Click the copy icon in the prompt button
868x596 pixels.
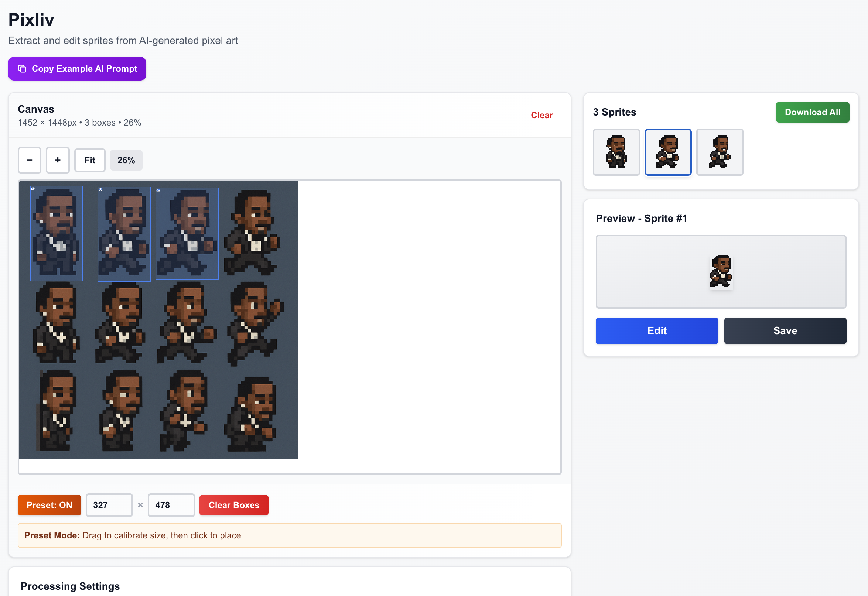coord(23,69)
